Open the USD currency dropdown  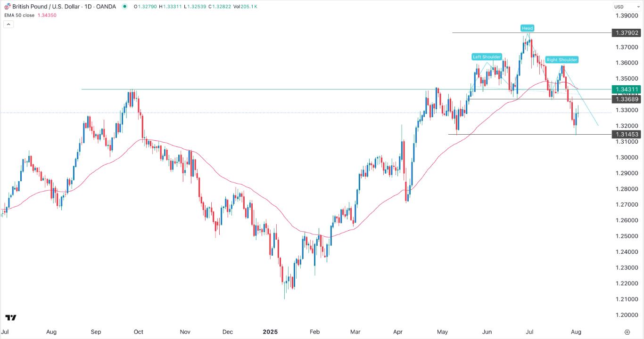pos(627,7)
